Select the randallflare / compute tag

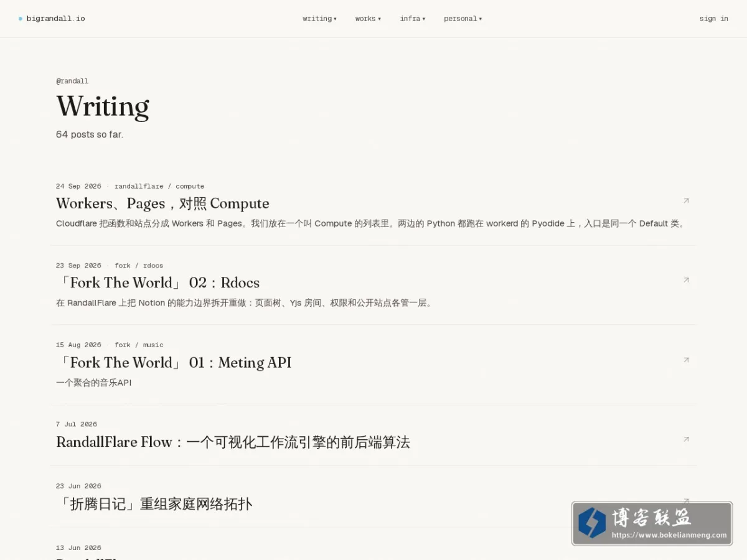click(x=159, y=186)
